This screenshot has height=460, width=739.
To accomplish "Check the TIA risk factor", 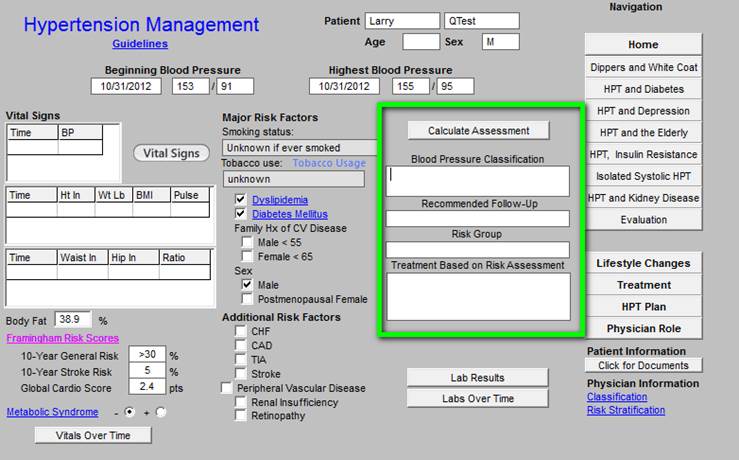I will pyautogui.click(x=240, y=360).
